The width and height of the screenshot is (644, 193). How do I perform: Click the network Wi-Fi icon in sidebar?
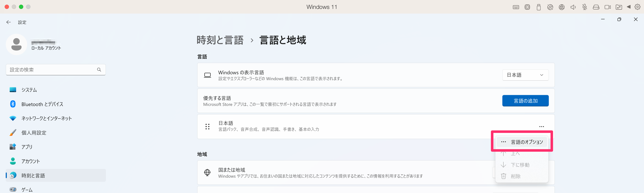tap(13, 118)
